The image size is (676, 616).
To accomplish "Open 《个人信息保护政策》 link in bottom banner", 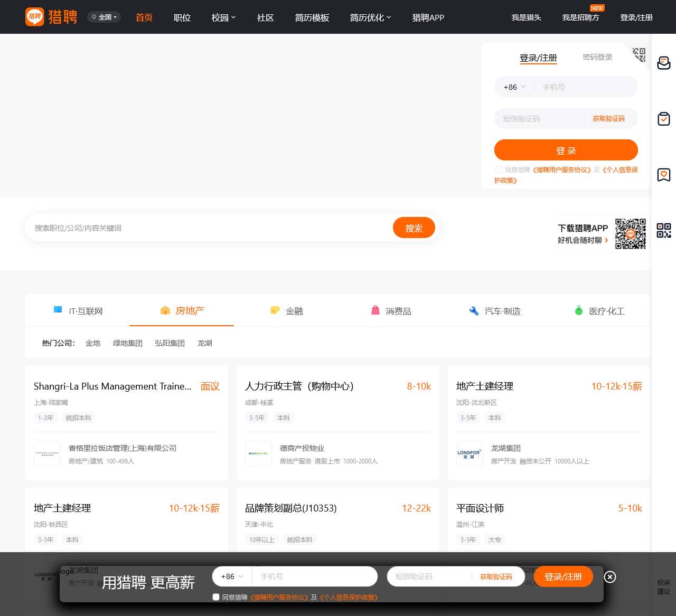I will click(349, 598).
